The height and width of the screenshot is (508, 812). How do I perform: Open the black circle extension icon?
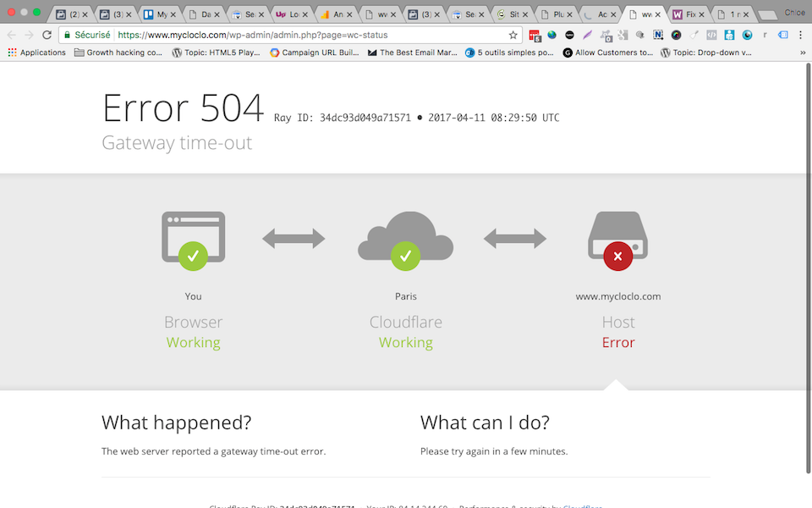click(569, 35)
